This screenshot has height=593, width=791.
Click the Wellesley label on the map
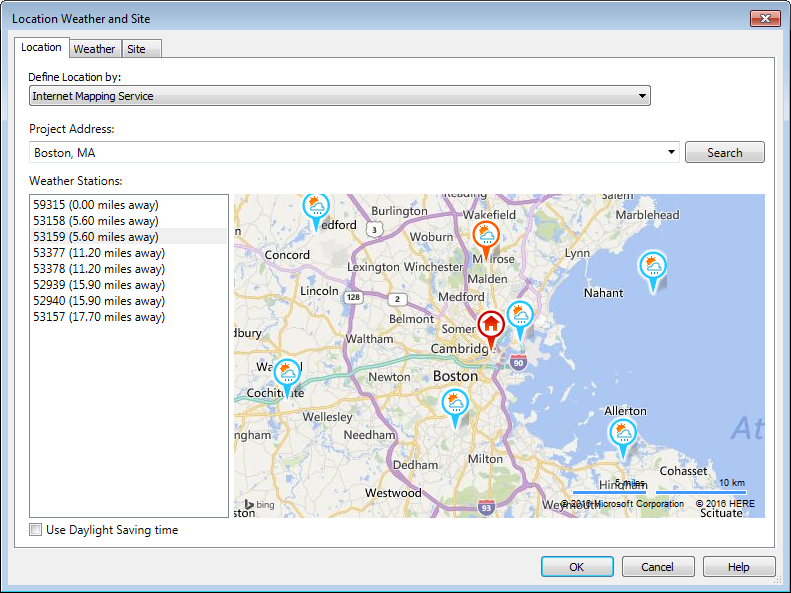[x=327, y=417]
